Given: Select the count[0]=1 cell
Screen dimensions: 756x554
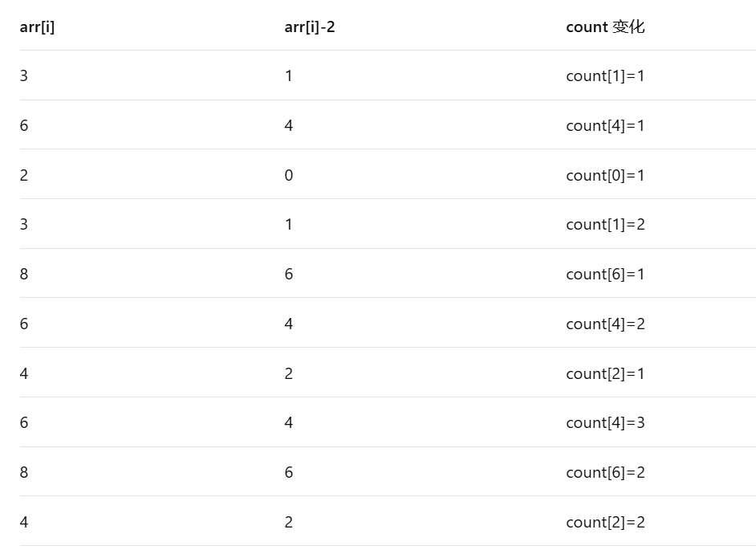Looking at the screenshot, I should pos(605,175).
